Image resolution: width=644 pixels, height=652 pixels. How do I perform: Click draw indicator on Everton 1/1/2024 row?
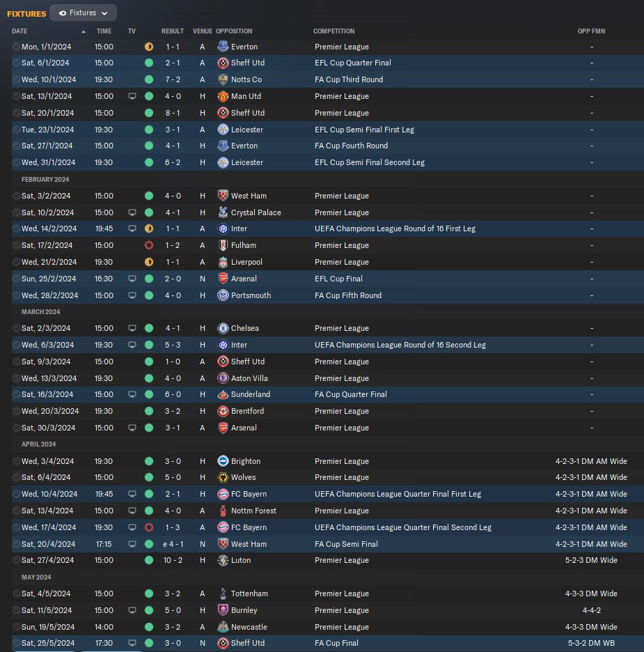pos(149,47)
